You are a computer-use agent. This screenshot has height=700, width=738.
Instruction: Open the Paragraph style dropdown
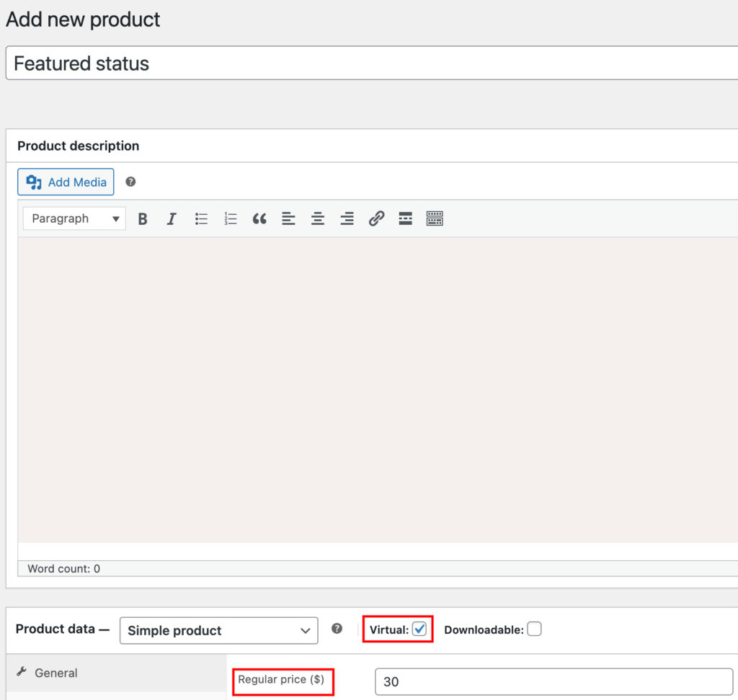74,218
